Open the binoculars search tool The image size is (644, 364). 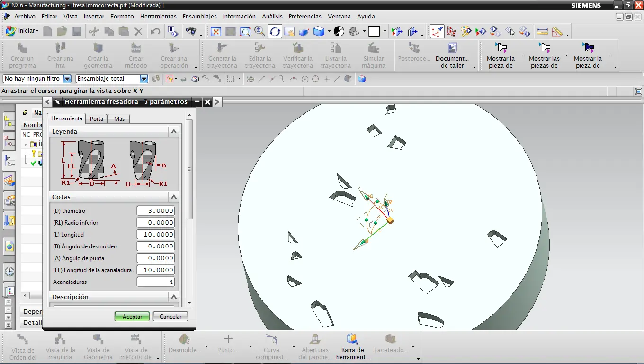[191, 32]
